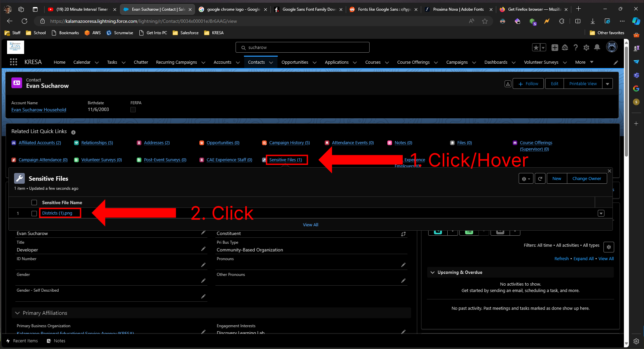Open the Course Offerings tab
644x349 pixels.
point(413,62)
